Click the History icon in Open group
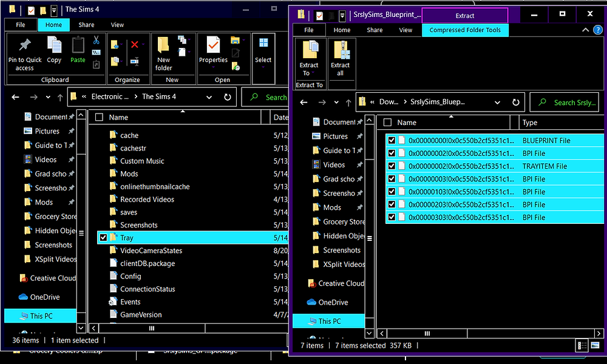The image size is (607, 364). point(236,66)
